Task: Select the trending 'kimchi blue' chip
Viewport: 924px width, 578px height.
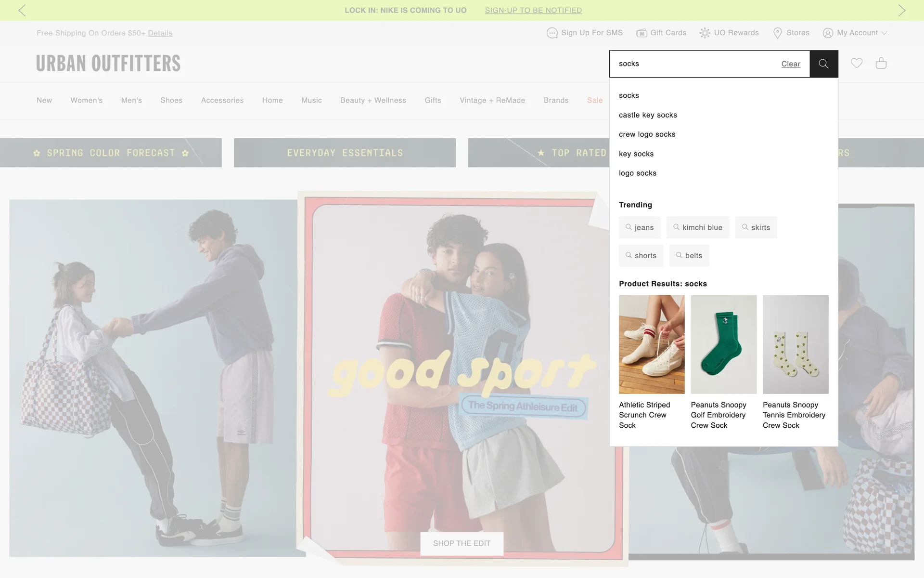Action: (x=697, y=227)
